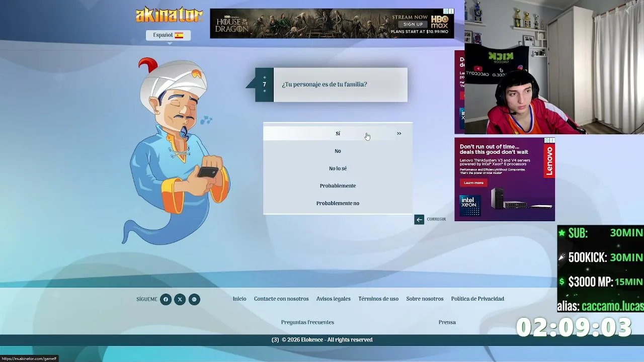
Task: Click 'SIGN UP' in HBO Max ad
Action: [x=413, y=24]
